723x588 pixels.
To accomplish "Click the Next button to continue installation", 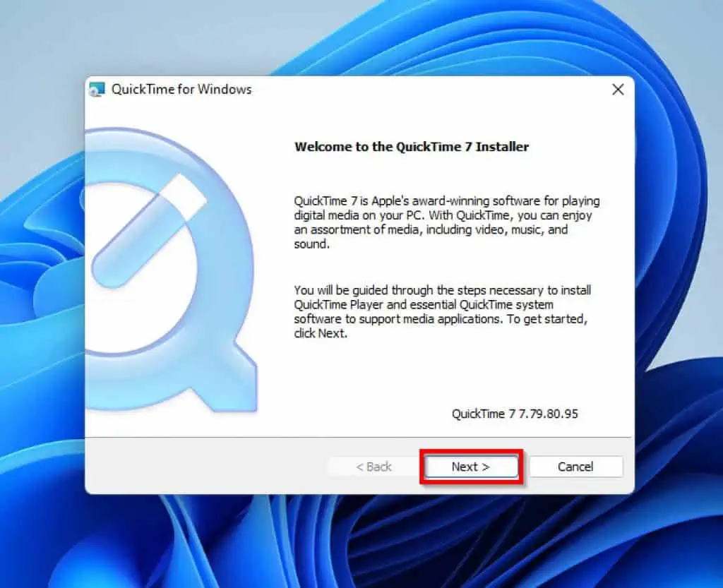I will [x=471, y=467].
